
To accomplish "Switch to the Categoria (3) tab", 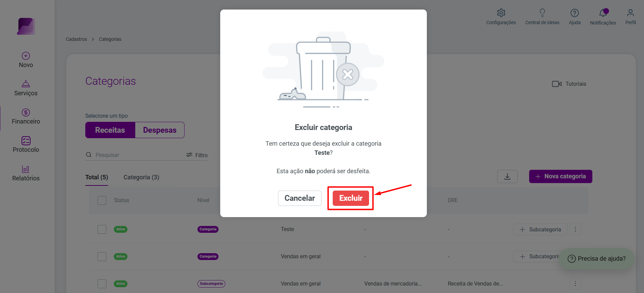I will [x=141, y=177].
